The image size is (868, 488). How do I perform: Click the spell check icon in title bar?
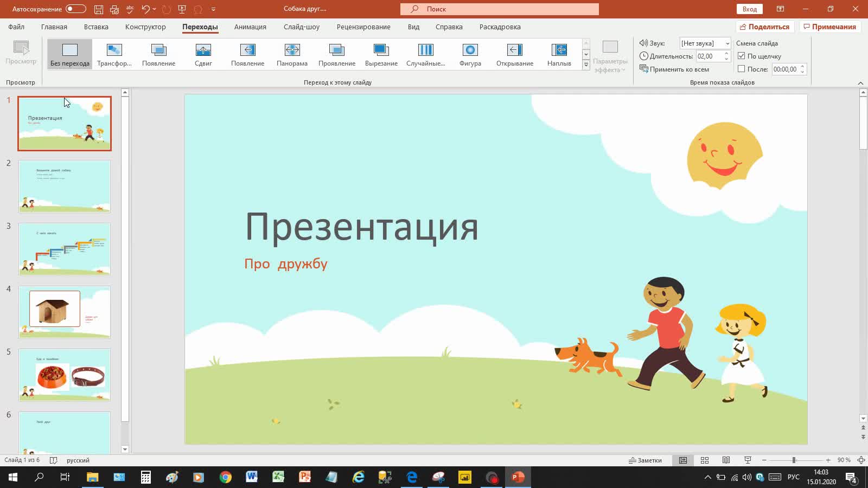pos(130,9)
